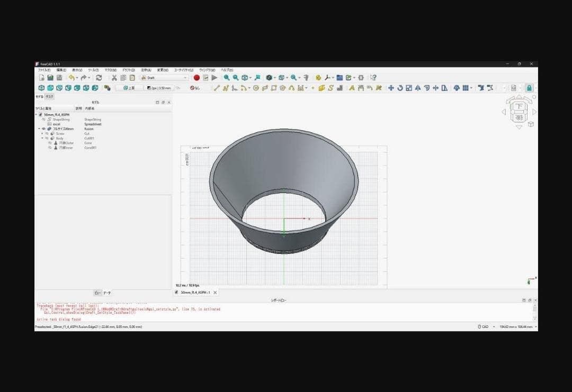Screen dimensions: 572x392
Task: Toggle visibility of ShapeString object
Action: (44, 120)
